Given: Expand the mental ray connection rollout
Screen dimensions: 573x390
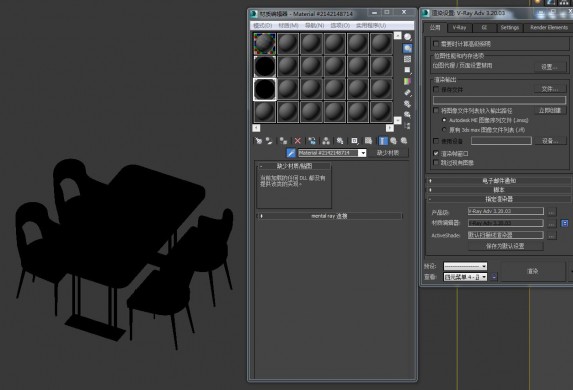Looking at the screenshot, I should pos(330,216).
